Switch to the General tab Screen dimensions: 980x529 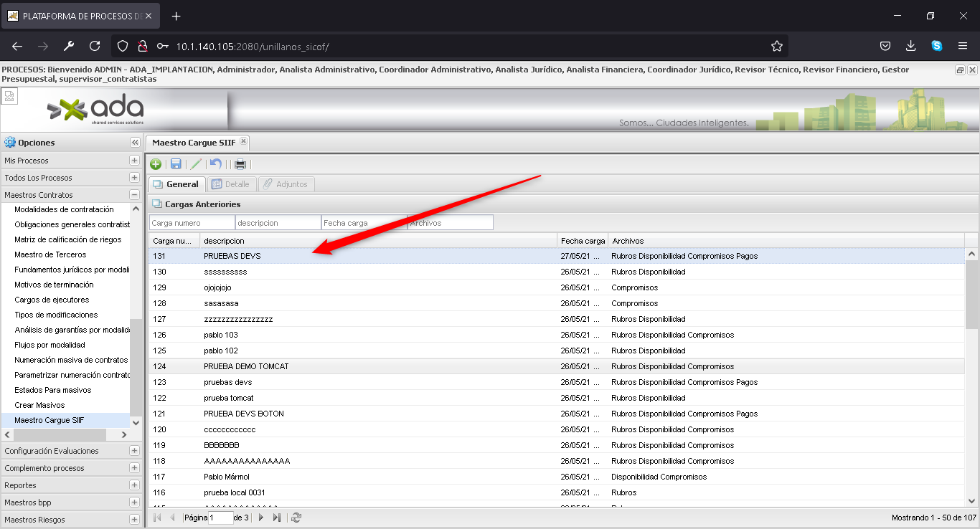[x=177, y=184]
